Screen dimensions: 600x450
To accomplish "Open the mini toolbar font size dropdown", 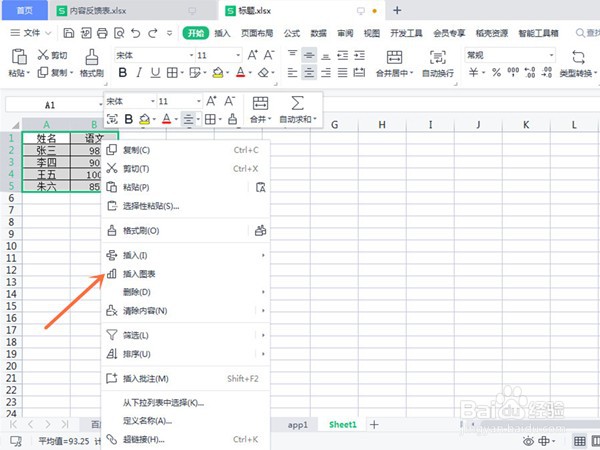I will 199,101.
